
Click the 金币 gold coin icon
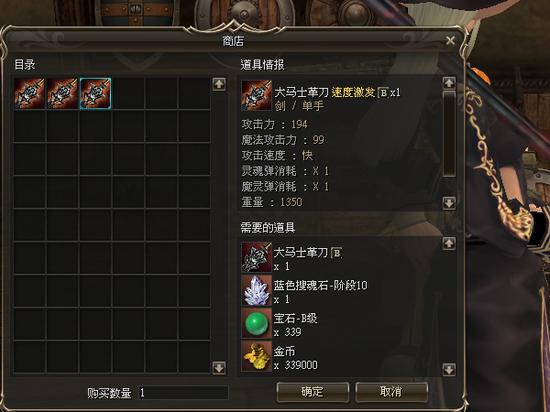coord(256,356)
